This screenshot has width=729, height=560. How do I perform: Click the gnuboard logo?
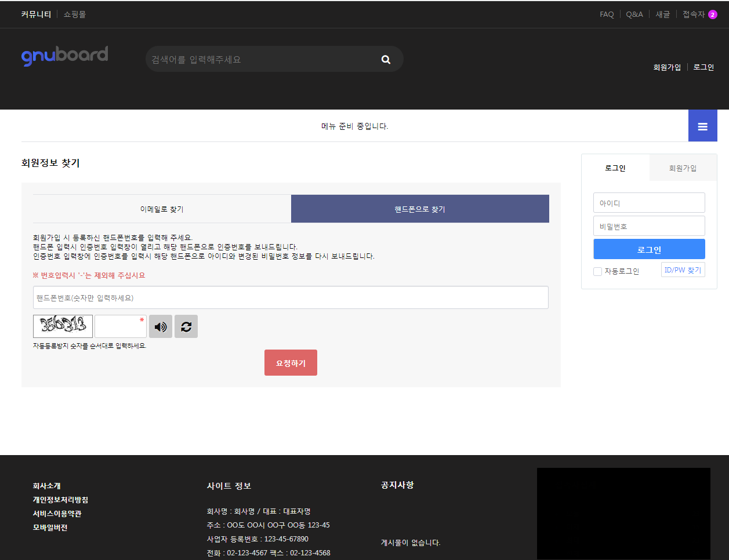click(x=64, y=56)
